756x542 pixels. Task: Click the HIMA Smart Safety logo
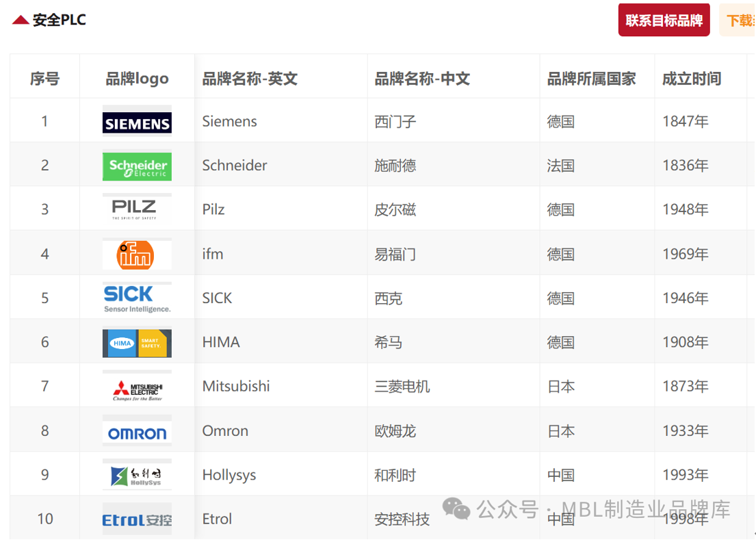137,342
